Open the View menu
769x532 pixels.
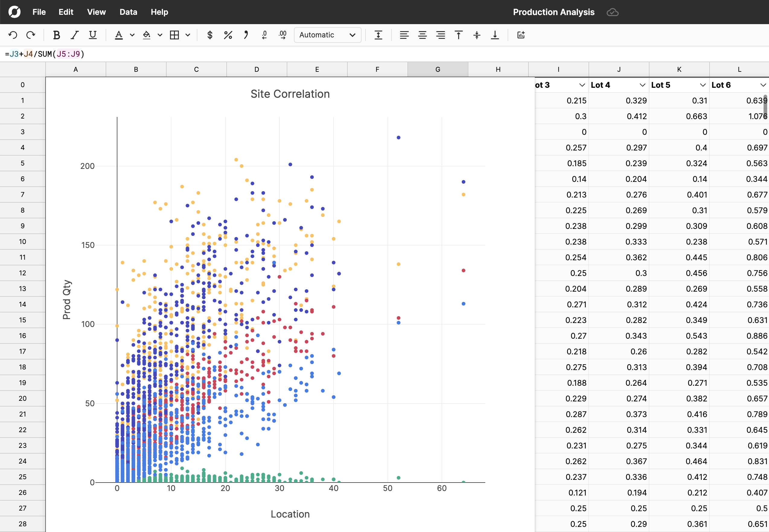click(x=96, y=12)
